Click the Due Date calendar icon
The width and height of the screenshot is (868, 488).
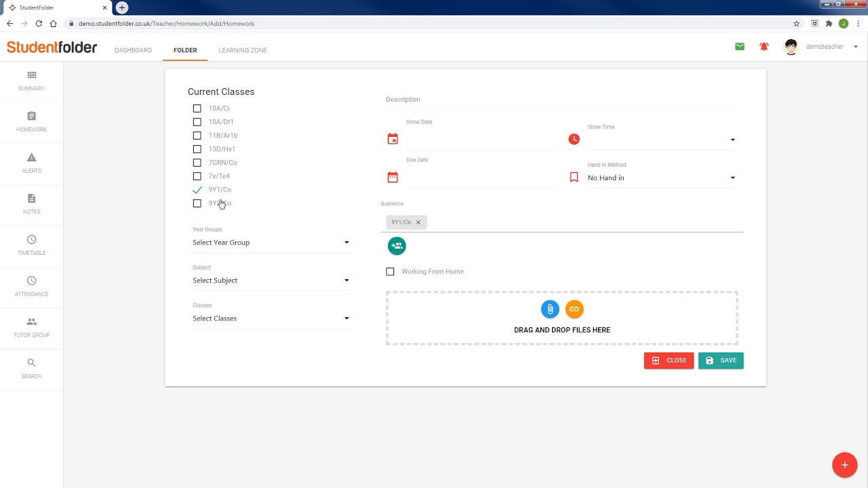pyautogui.click(x=393, y=178)
